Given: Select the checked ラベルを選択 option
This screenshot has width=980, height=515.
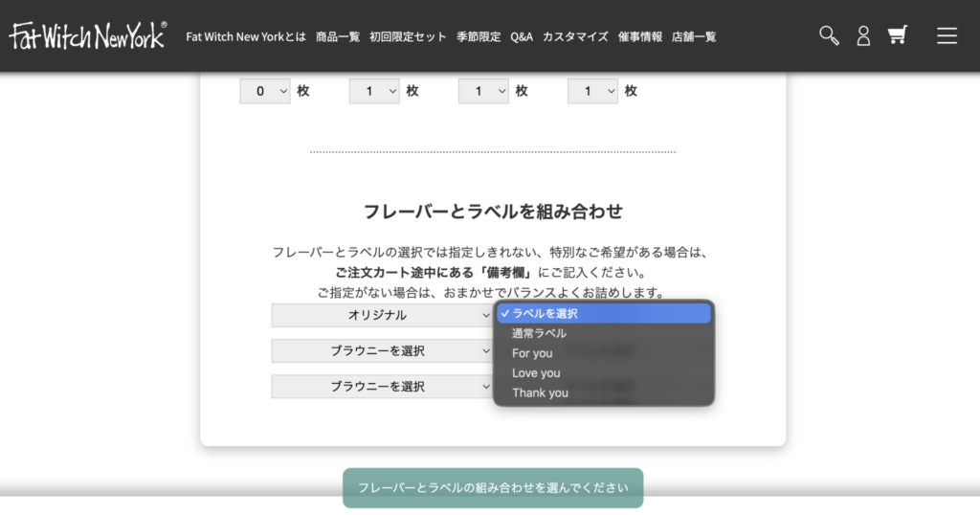Looking at the screenshot, I should (603, 313).
